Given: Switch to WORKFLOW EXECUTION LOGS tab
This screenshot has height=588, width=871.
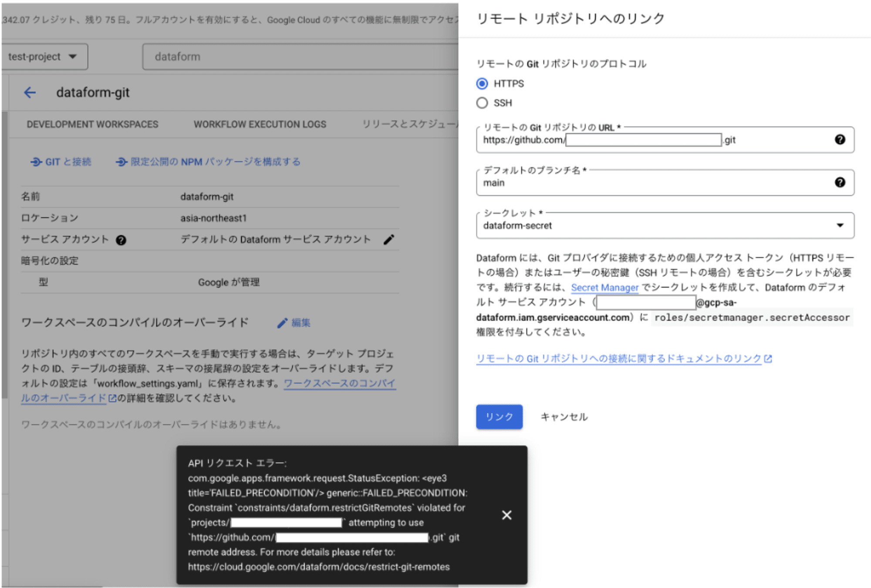Looking at the screenshot, I should tap(260, 124).
